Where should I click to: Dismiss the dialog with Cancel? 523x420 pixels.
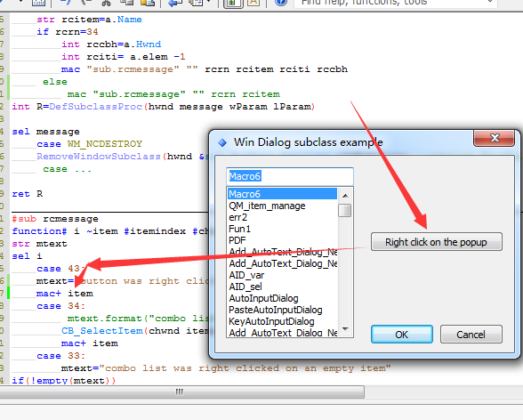pos(471,335)
